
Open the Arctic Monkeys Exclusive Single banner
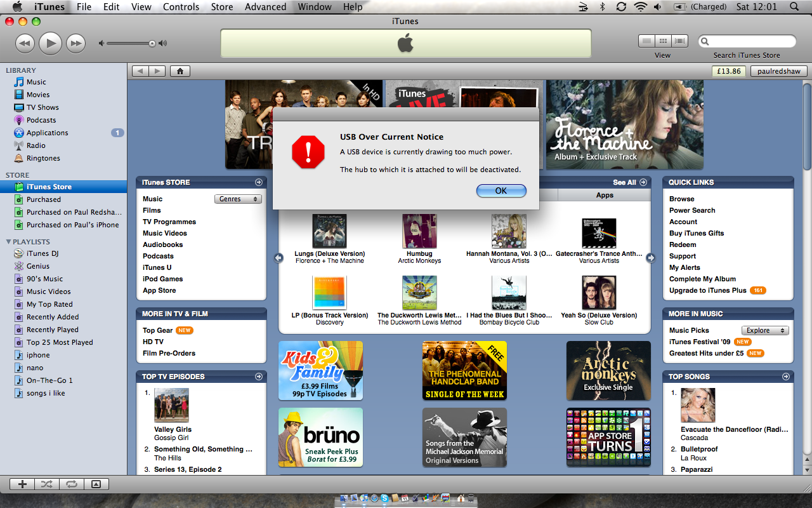608,371
